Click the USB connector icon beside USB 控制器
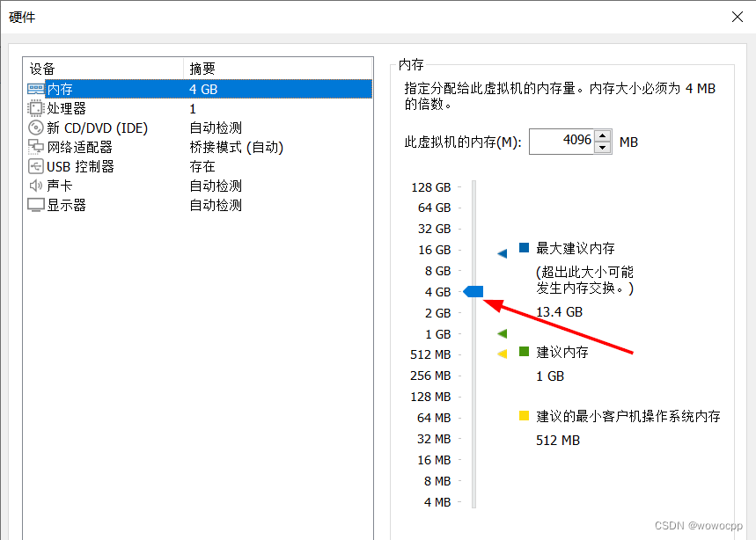The width and height of the screenshot is (756, 540). coord(33,166)
